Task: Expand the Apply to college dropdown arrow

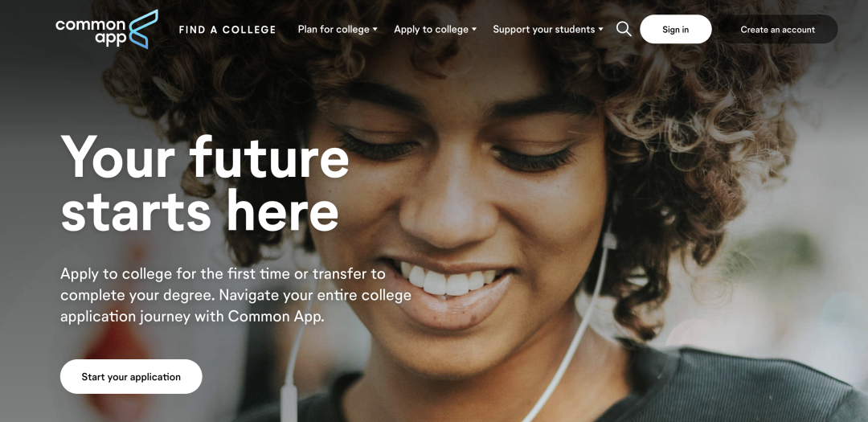Action: (474, 30)
